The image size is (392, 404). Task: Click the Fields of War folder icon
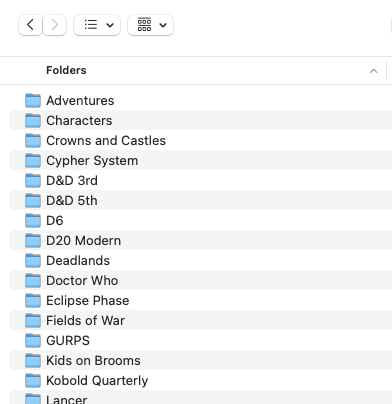(33, 321)
